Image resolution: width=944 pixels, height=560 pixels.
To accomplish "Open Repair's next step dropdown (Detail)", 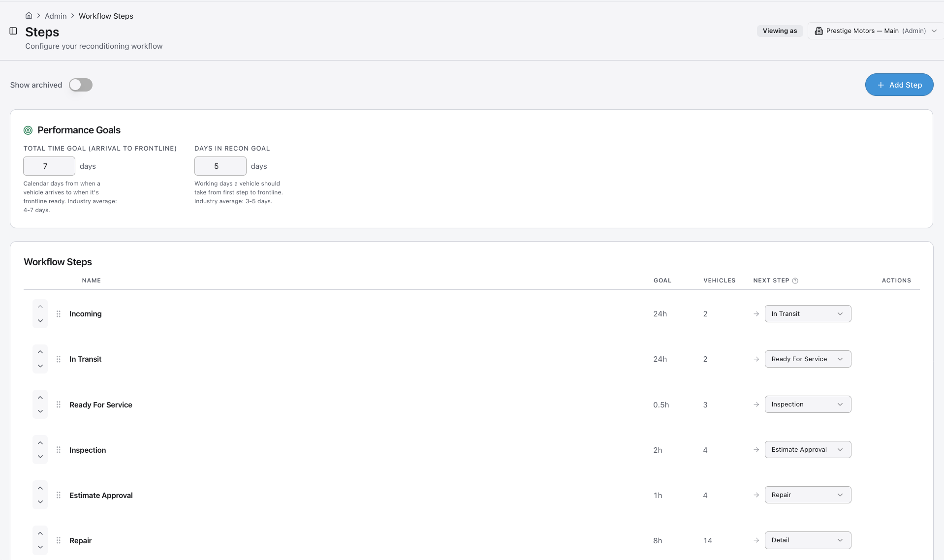I will 808,540.
